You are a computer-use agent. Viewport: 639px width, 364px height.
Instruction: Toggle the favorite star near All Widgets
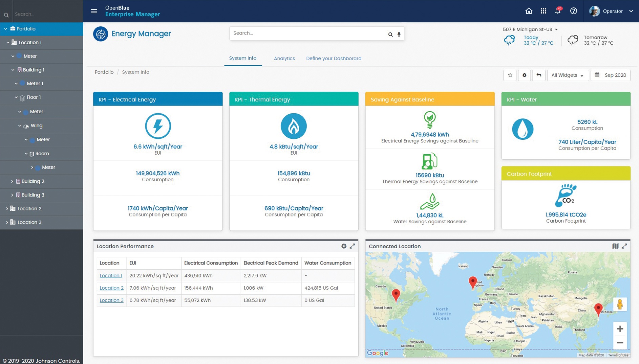pyautogui.click(x=510, y=75)
